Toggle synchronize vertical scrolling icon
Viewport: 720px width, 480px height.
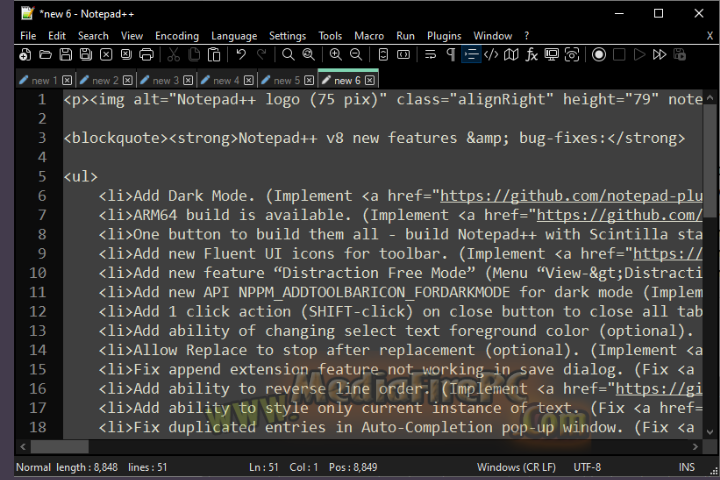coord(383,55)
